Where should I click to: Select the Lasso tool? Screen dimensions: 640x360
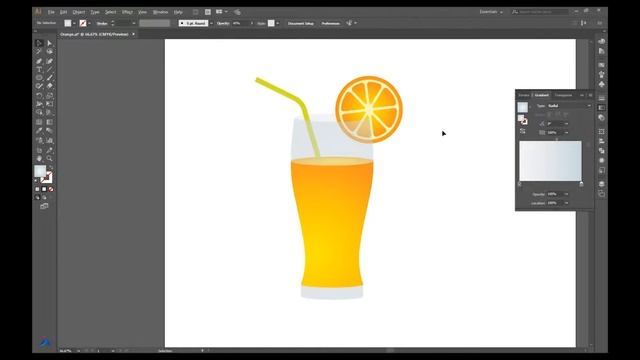click(x=49, y=52)
